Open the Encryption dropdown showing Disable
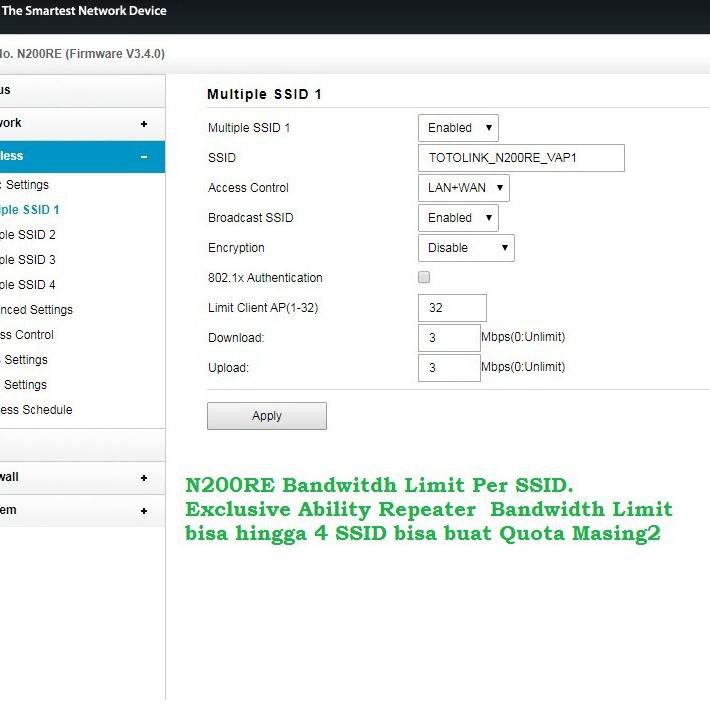 pyautogui.click(x=465, y=248)
